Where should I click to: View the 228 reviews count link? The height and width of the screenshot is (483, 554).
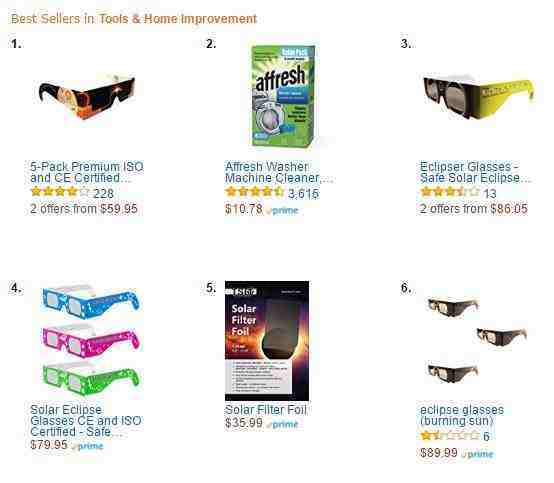click(103, 193)
